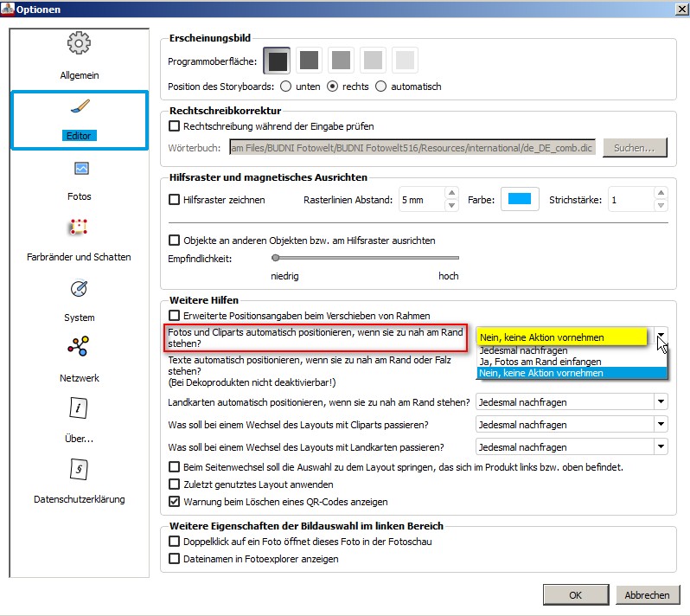Click the Rasterlinien Abstand value field

[422, 200]
